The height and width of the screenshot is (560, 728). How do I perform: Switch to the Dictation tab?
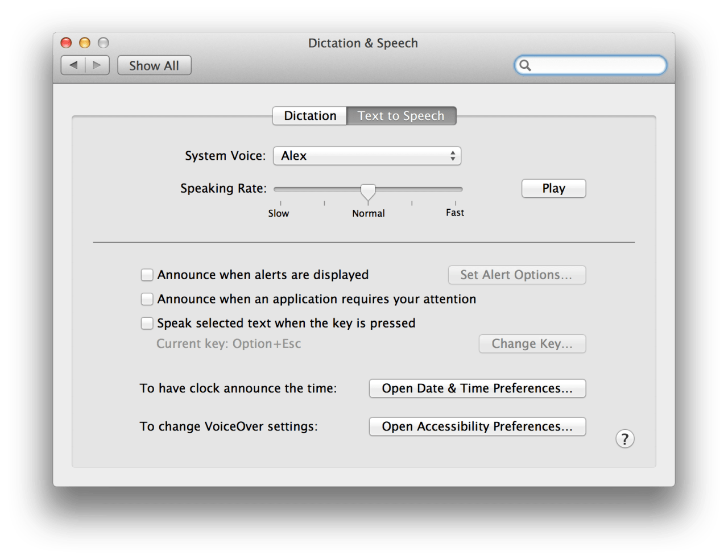click(310, 116)
